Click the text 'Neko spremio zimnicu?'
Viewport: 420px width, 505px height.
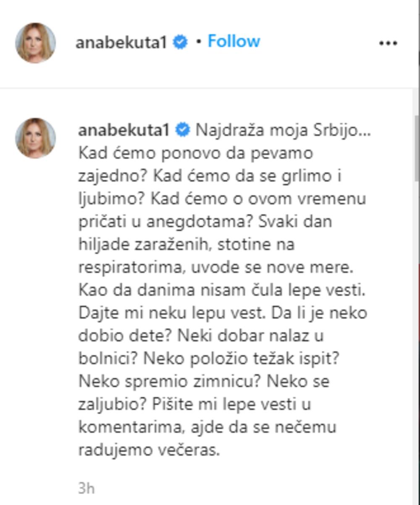(x=170, y=381)
